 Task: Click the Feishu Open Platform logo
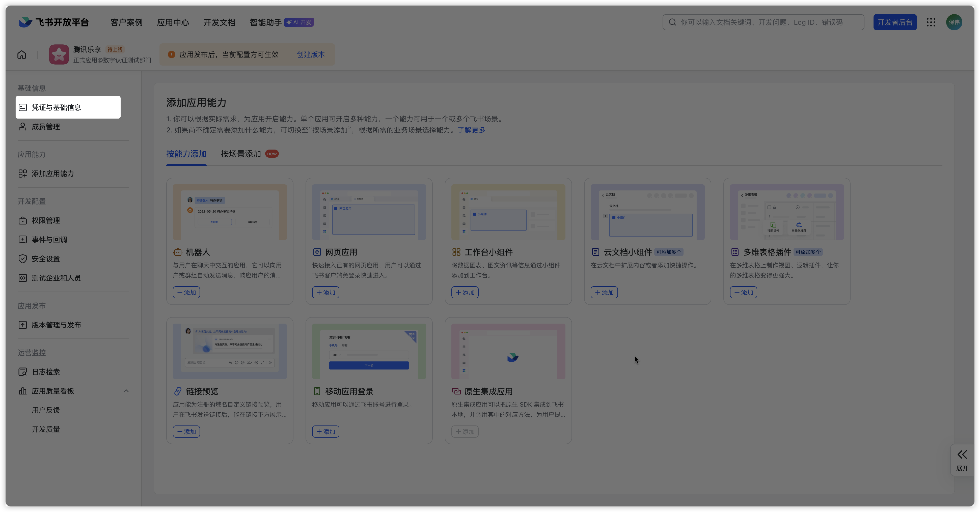point(54,22)
